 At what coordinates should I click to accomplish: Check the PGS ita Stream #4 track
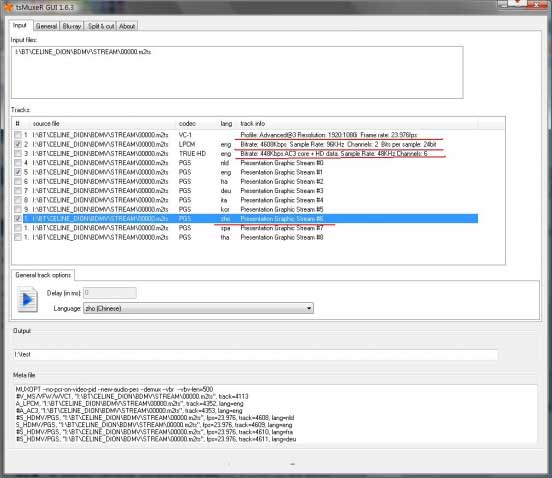[18, 200]
